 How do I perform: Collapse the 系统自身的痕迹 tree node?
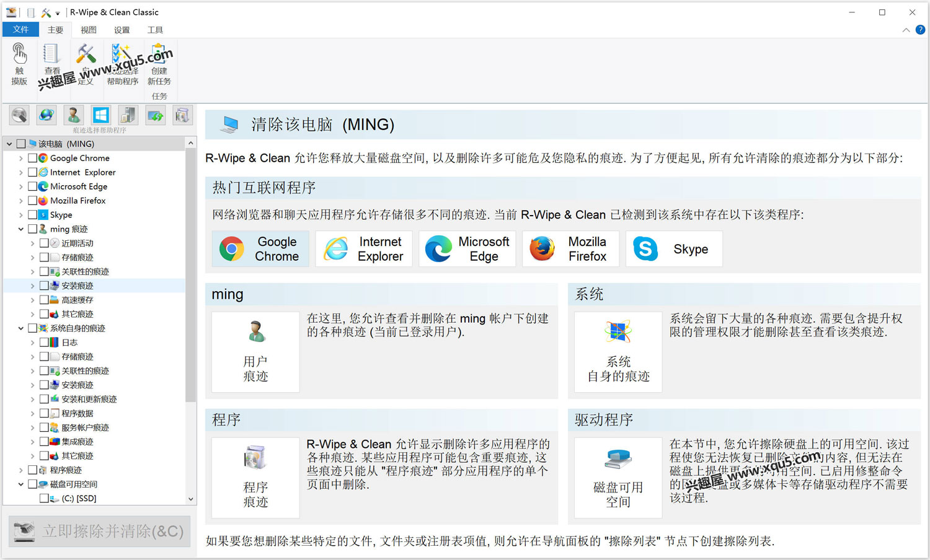click(x=21, y=328)
